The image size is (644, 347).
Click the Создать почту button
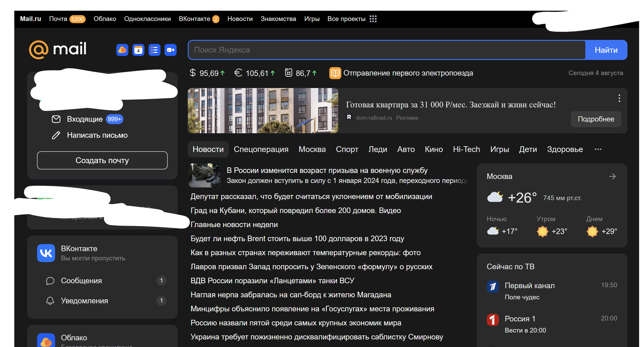click(x=102, y=160)
